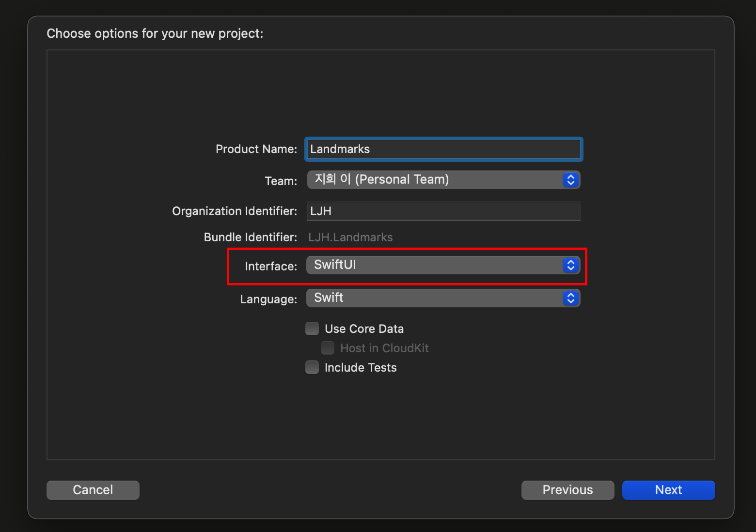Viewport: 756px width, 532px height.
Task: Enable the Use Core Data checkbox
Action: click(x=312, y=329)
